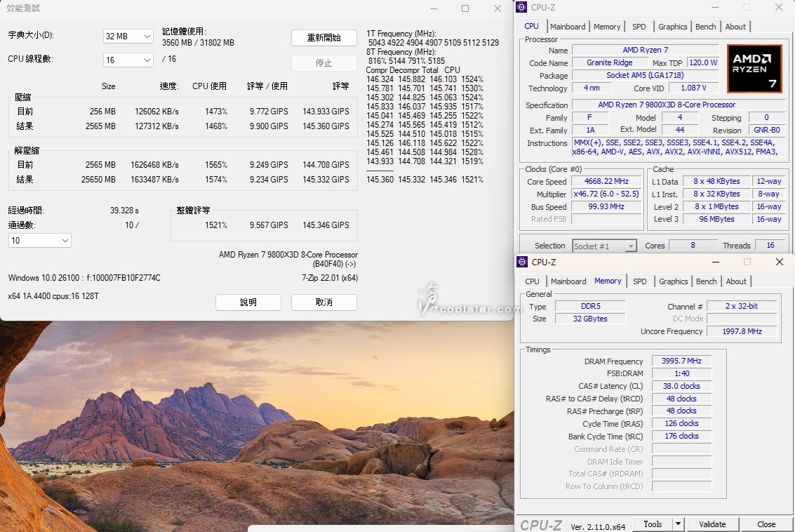Minimize the 7-Zip benchmark window
This screenshot has width=795, height=532.
[x=434, y=8]
